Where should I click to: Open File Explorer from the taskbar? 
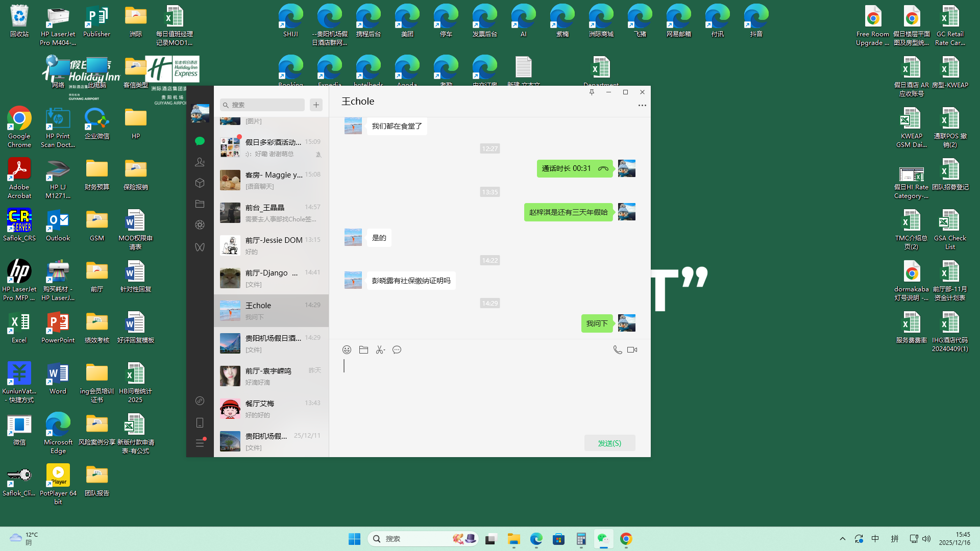coord(513,539)
